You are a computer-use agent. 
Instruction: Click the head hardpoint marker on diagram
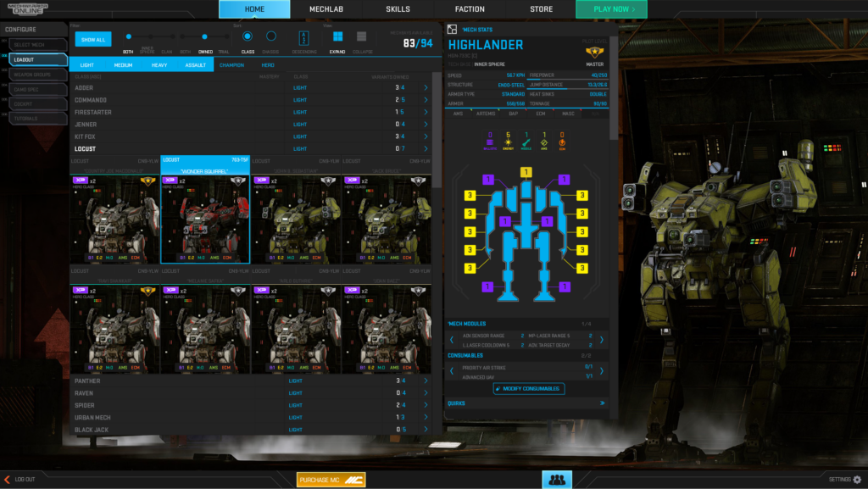526,173
